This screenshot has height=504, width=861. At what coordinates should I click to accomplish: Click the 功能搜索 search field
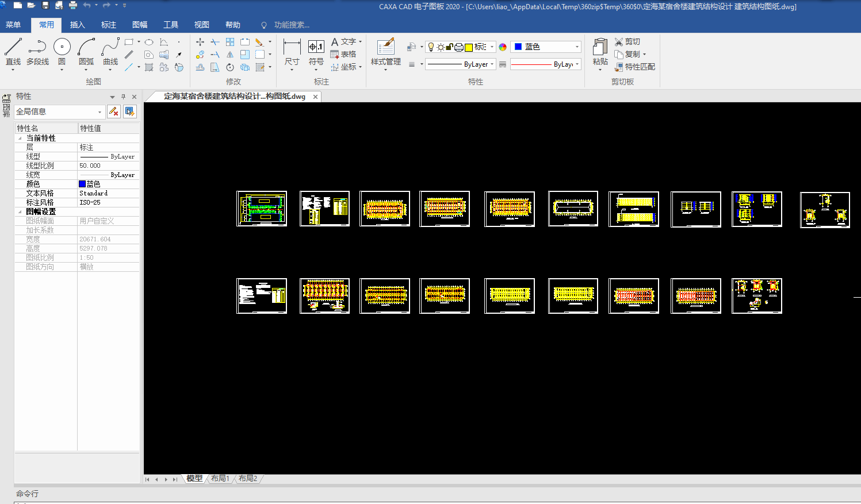point(292,25)
